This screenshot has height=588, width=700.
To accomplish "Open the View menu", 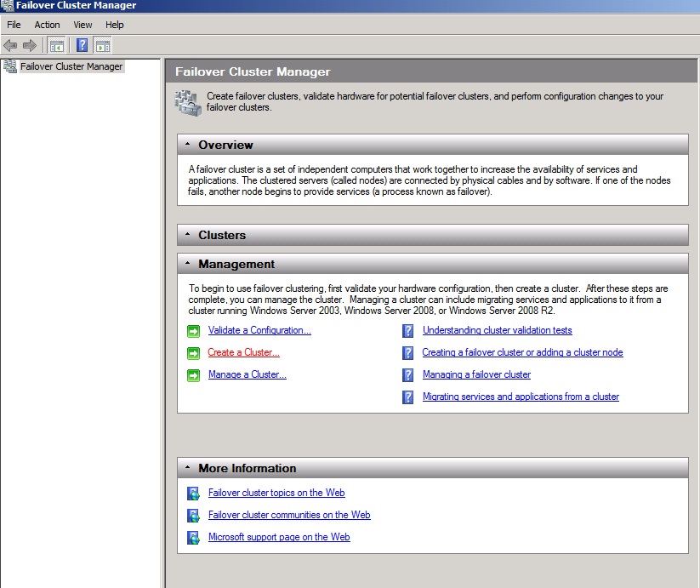I will click(83, 25).
